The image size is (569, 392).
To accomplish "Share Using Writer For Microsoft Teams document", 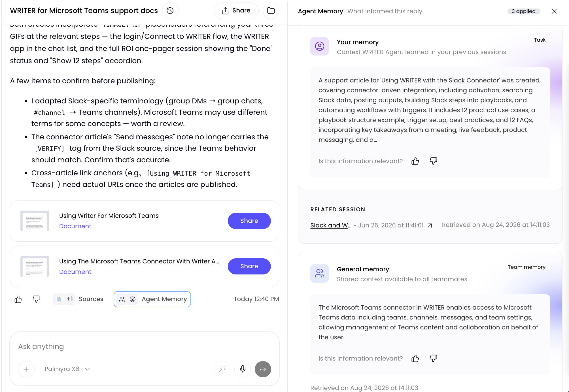I will pos(249,221).
